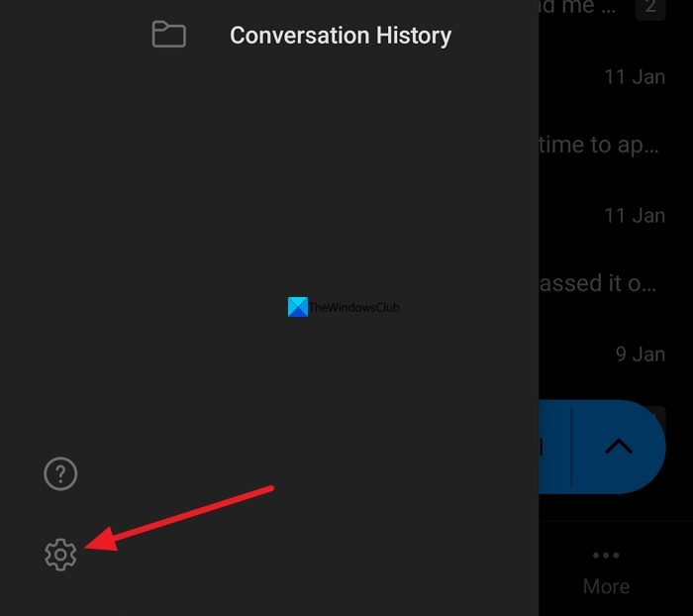693x616 pixels.
Task: Open the email preview "time to ap..."
Action: pyautogui.click(x=600, y=145)
